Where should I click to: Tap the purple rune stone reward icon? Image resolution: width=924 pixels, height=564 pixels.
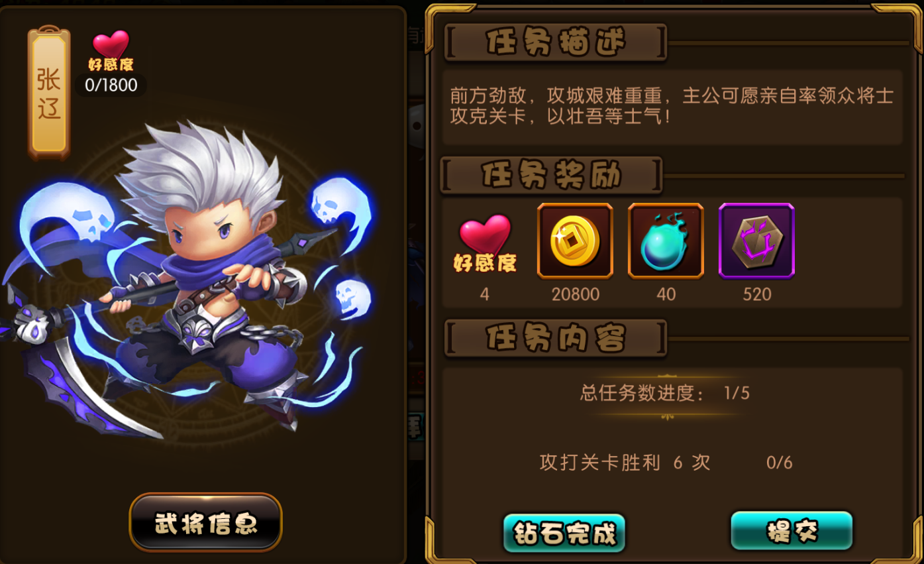(x=756, y=241)
